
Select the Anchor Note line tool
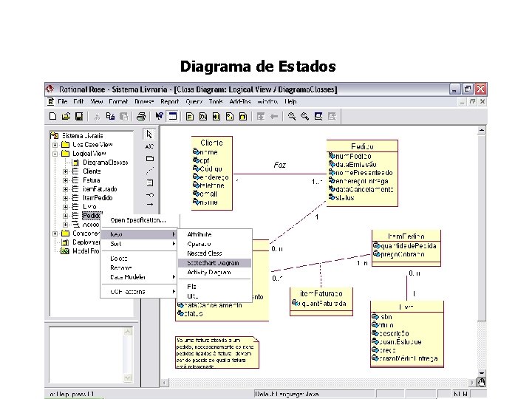click(x=149, y=171)
